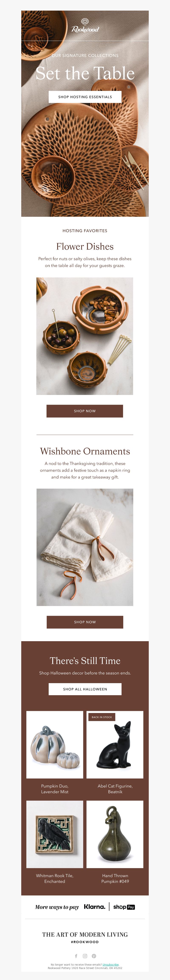The image size is (170, 980).
Task: Click Shop All Halloween button
Action: click(85, 689)
